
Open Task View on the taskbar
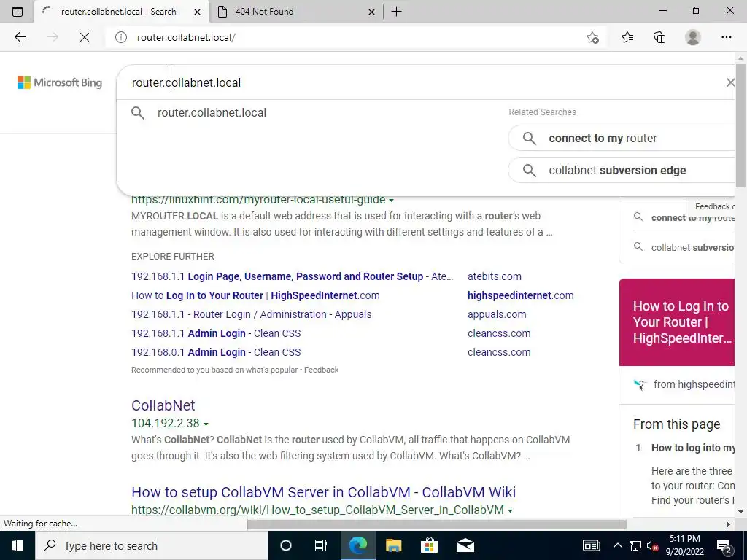point(321,545)
